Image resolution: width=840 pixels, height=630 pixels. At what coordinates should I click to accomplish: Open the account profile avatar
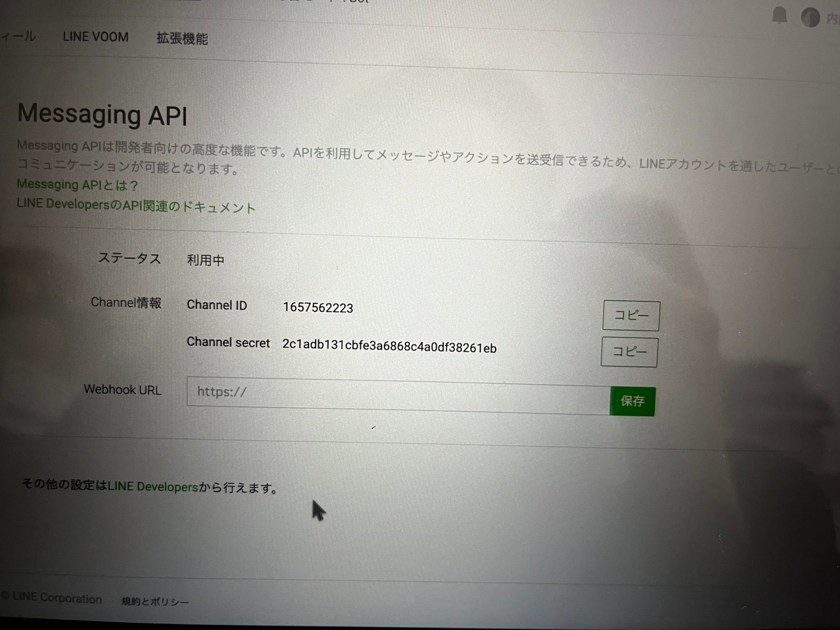[811, 17]
